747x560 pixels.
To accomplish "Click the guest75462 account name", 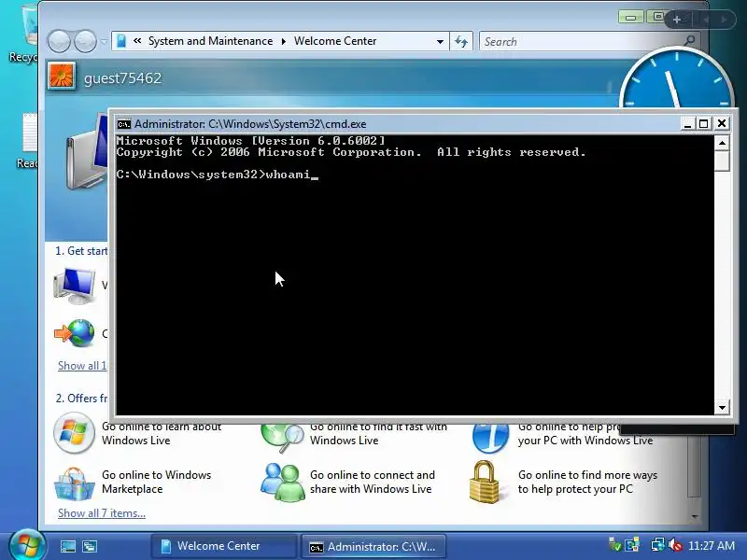I will click(x=122, y=78).
